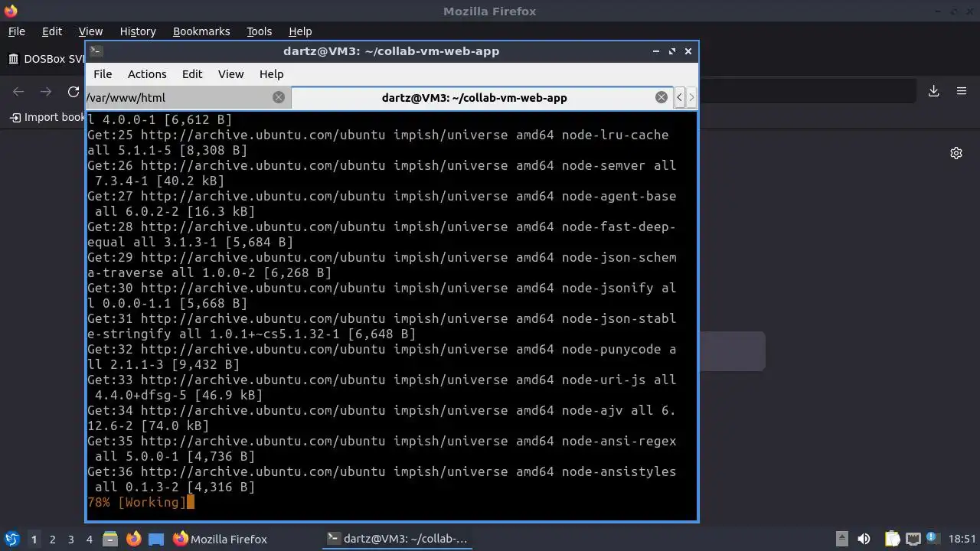Open the volume control in the tray
980x551 pixels.
[864, 539]
